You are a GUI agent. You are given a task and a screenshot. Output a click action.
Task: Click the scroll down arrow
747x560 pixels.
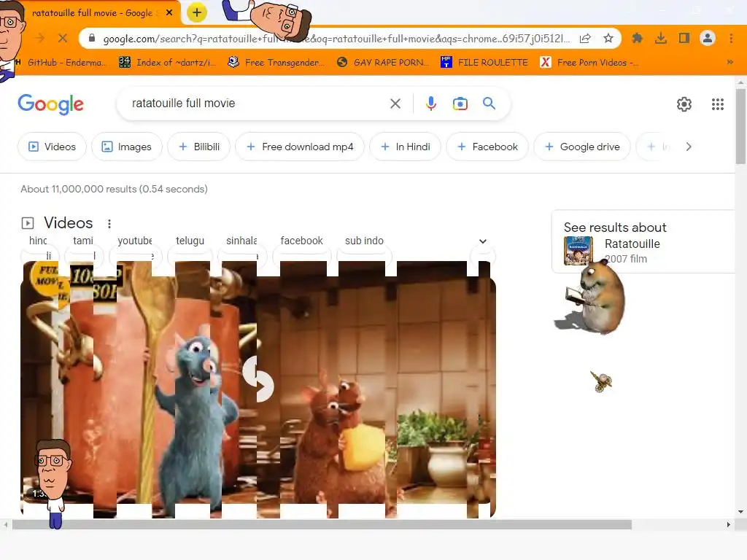[740, 512]
